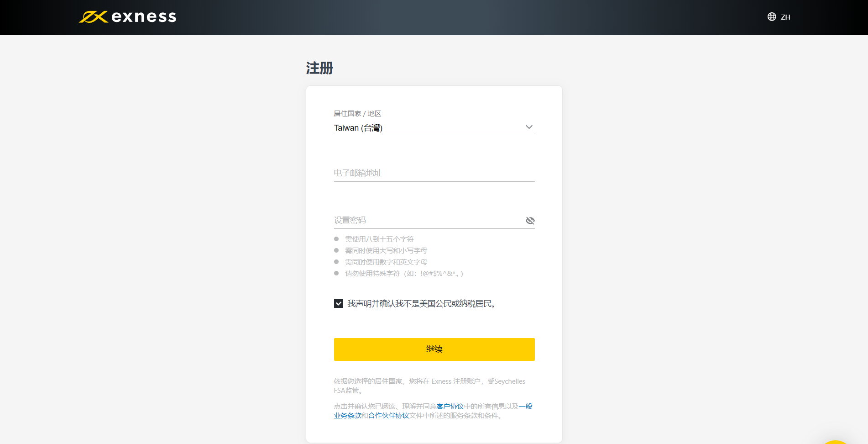Click the Seychelles FSA监管 regulatory notice text
The image size is (868, 444).
point(429,386)
